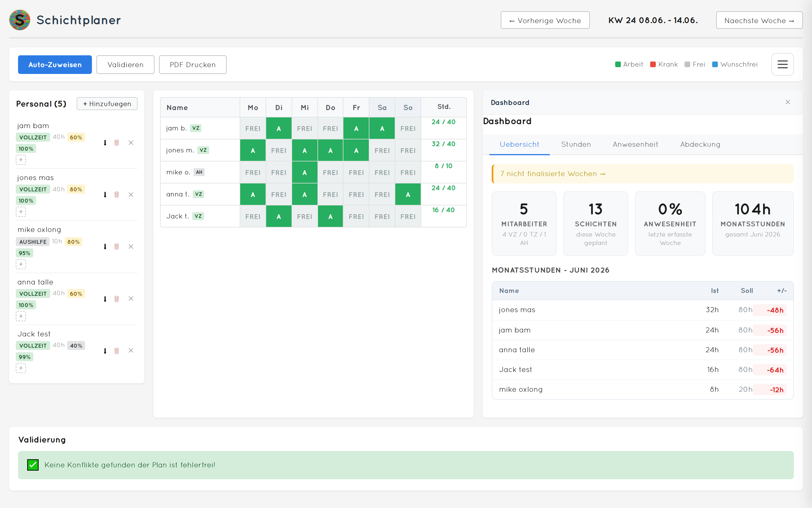Add tag with plus box under jam bam
812x508 pixels.
coord(21,160)
